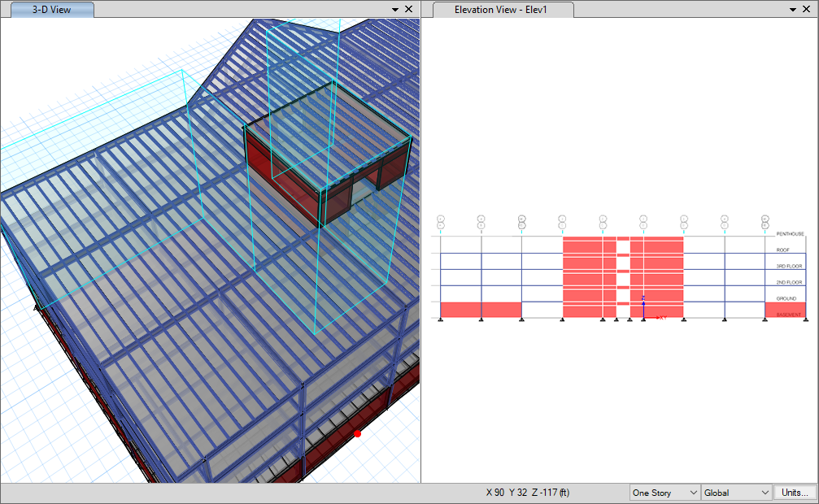
Task: Select the leftmost grid bubble in elevation
Action: 441,221
